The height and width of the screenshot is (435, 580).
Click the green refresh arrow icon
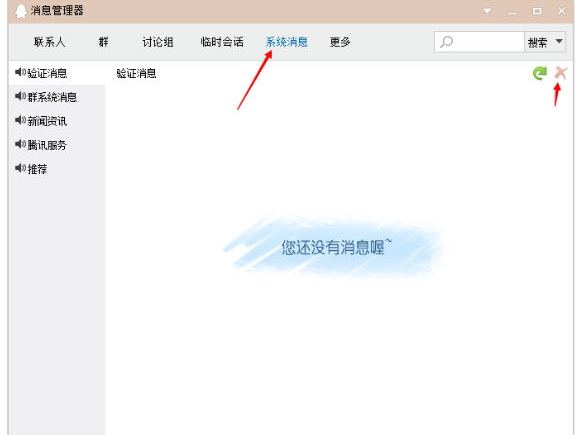(540, 73)
